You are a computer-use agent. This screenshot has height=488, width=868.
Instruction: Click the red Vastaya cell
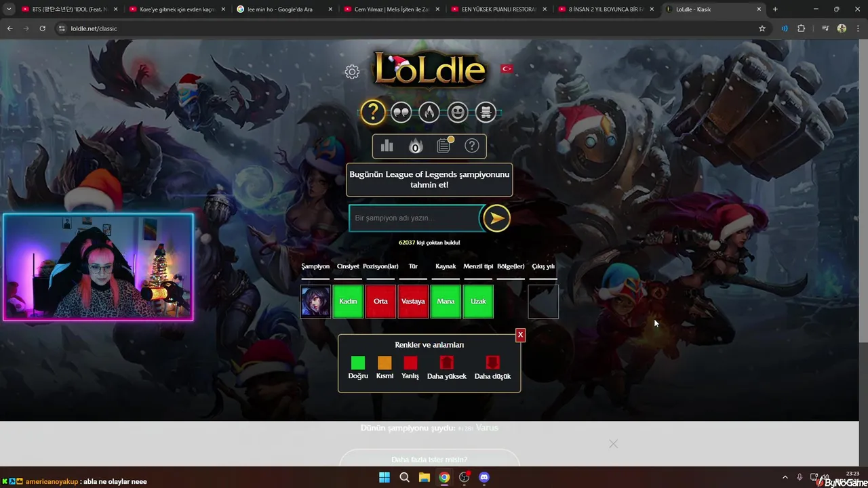pos(413,302)
